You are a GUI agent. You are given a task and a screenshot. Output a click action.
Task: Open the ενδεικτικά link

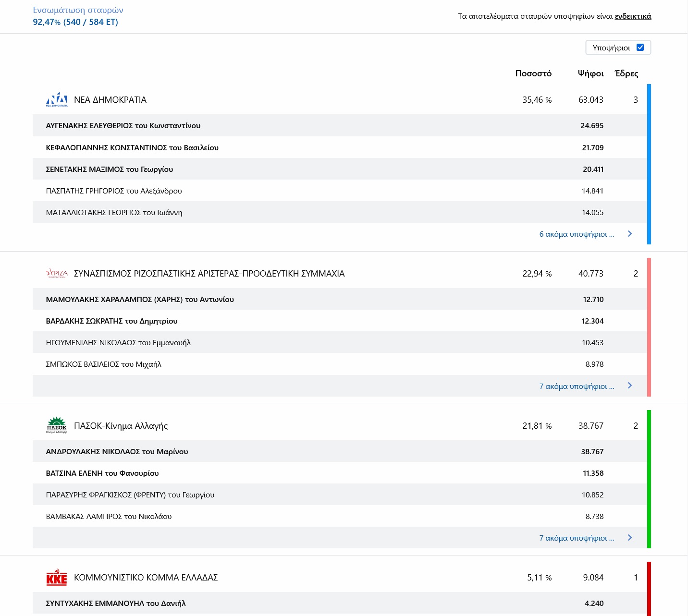tap(633, 16)
